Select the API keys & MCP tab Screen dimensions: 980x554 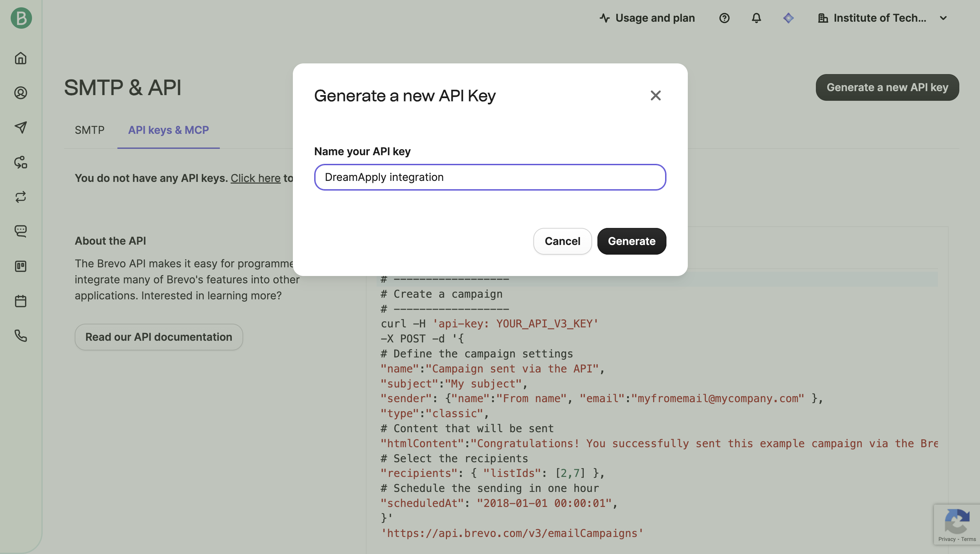168,130
